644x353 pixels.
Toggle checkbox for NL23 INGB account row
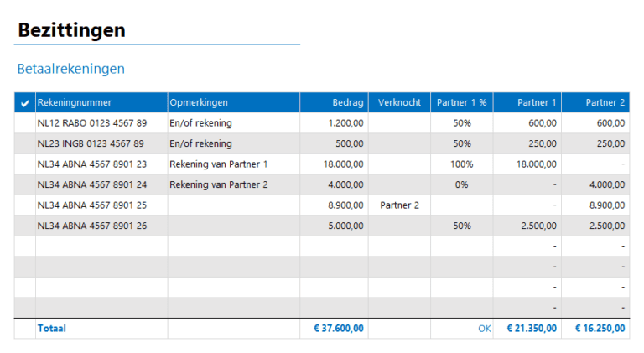tap(24, 143)
